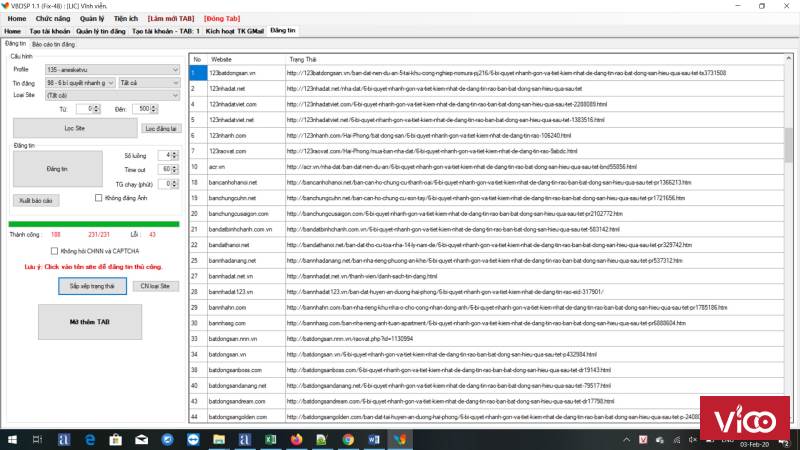This screenshot has height=450, width=800.
Task: Click the TG chạy (phút) value field
Action: pos(164,184)
